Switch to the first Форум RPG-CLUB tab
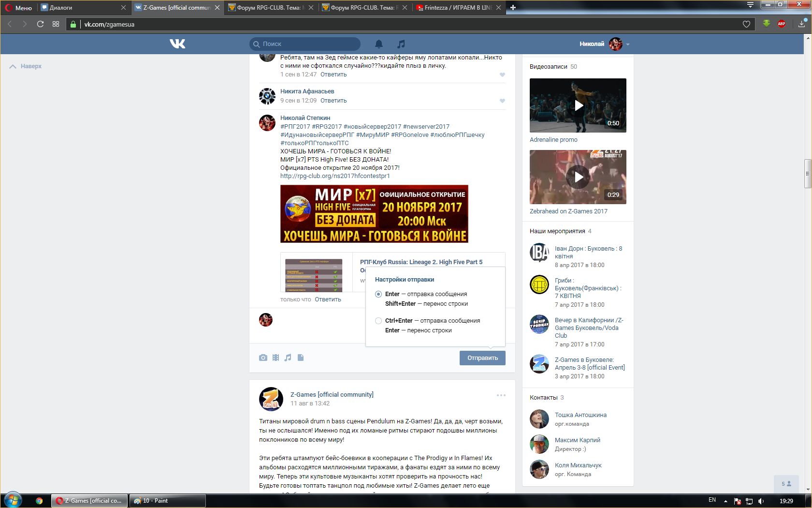This screenshot has width=812, height=508. [271, 8]
